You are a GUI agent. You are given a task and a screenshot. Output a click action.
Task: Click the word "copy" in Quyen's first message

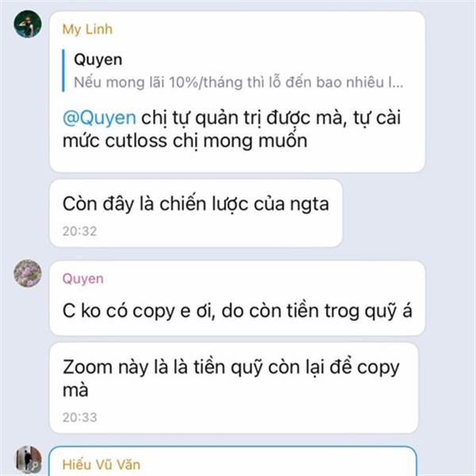154,312
